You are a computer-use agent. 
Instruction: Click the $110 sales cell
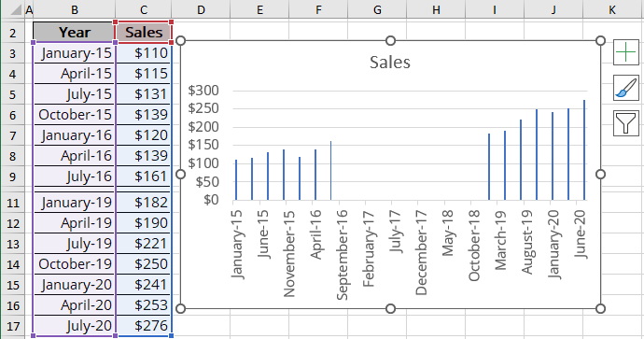coord(144,53)
